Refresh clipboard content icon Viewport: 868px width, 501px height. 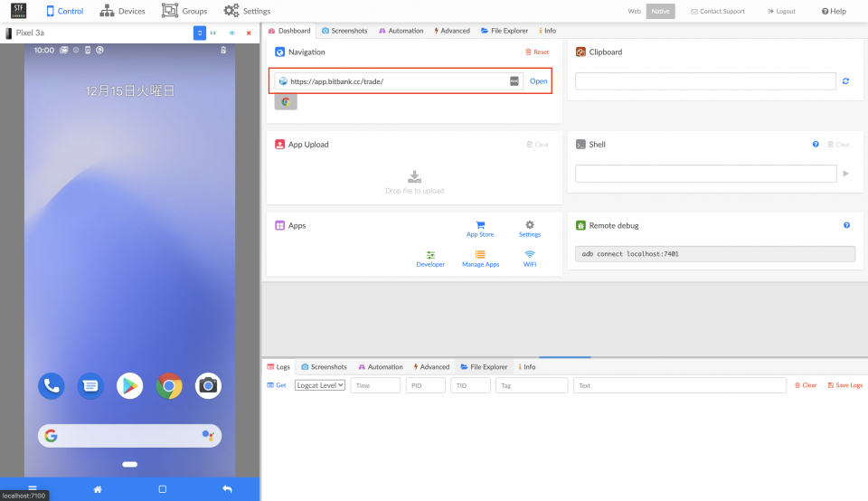[x=845, y=81]
